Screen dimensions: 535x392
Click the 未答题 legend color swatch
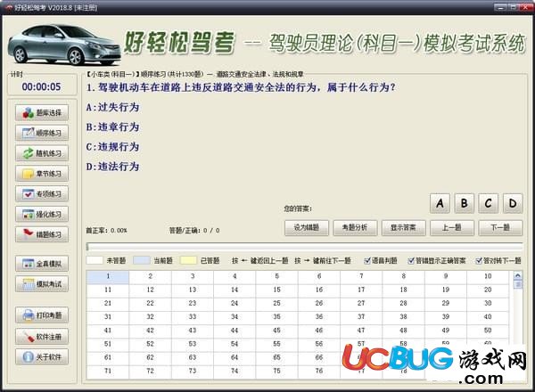[x=95, y=260]
